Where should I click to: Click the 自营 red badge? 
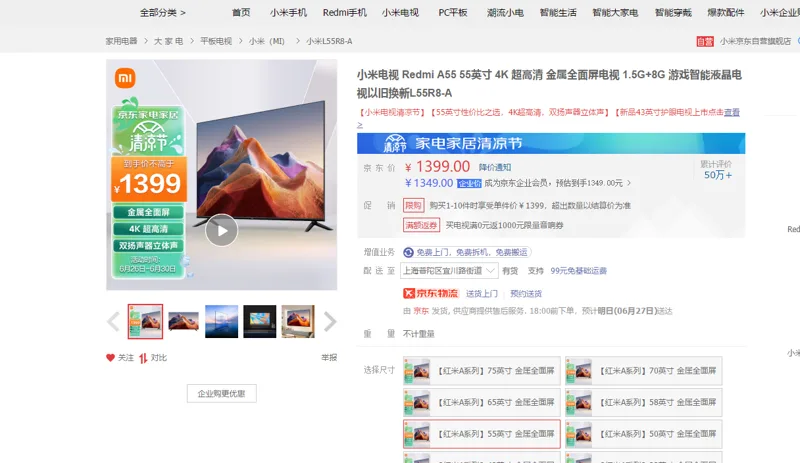[x=705, y=41]
